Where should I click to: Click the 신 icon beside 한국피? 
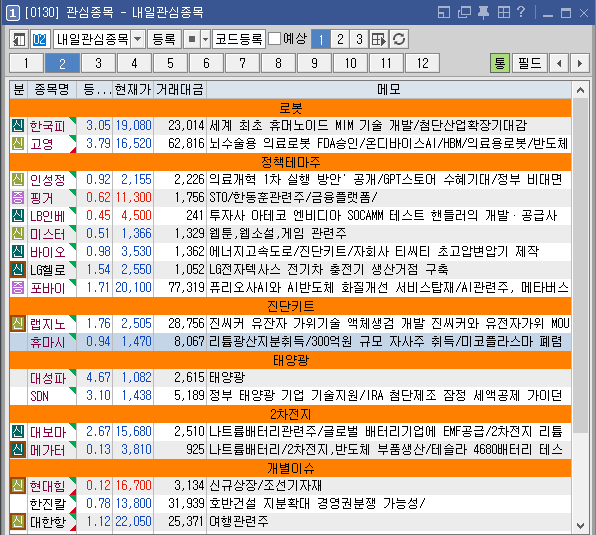click(18, 125)
